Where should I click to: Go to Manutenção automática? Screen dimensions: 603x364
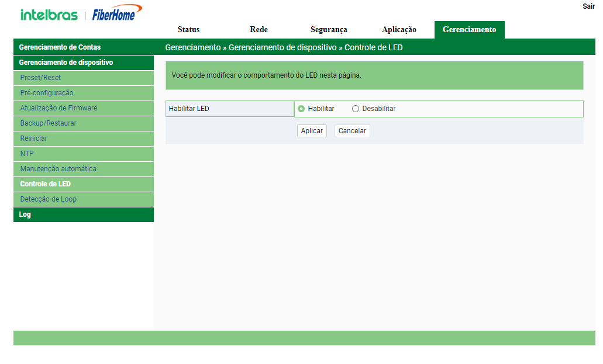coord(84,169)
